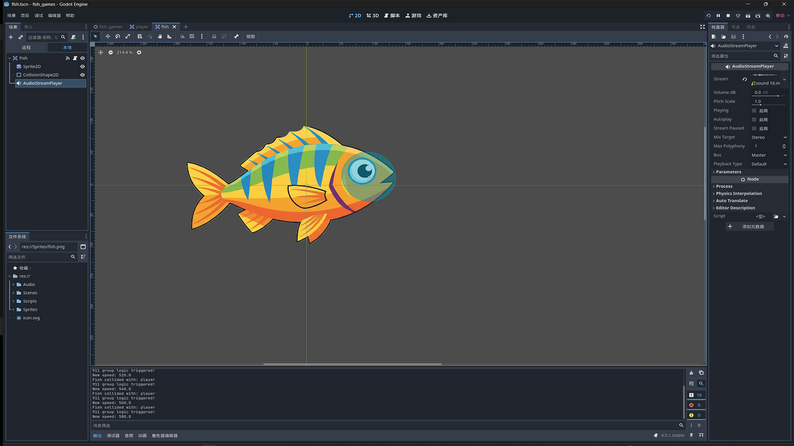Open the AssetLib workspace

tap(437, 16)
